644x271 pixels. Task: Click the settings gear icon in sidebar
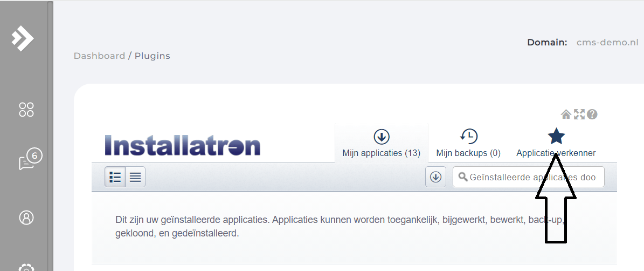click(26, 267)
